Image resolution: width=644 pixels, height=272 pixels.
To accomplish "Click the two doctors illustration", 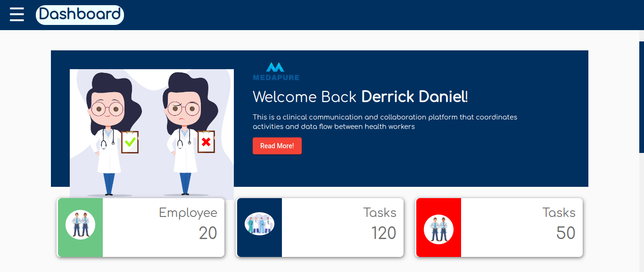I will (152, 135).
